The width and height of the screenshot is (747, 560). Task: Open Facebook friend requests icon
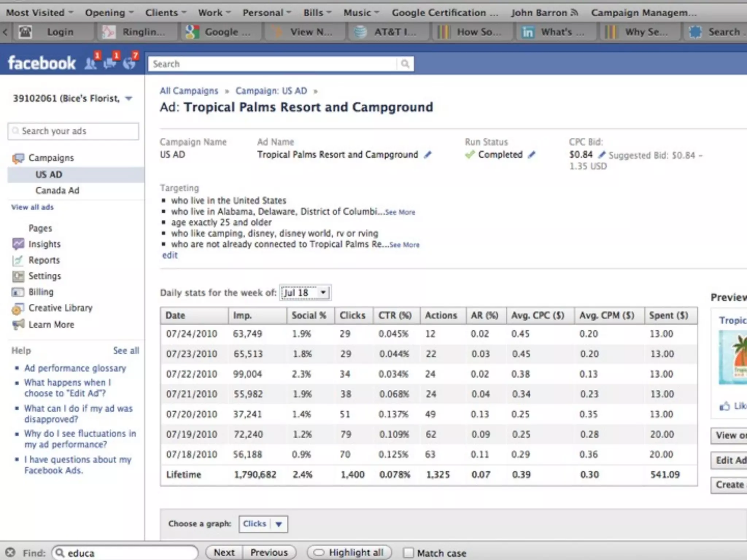[90, 63]
